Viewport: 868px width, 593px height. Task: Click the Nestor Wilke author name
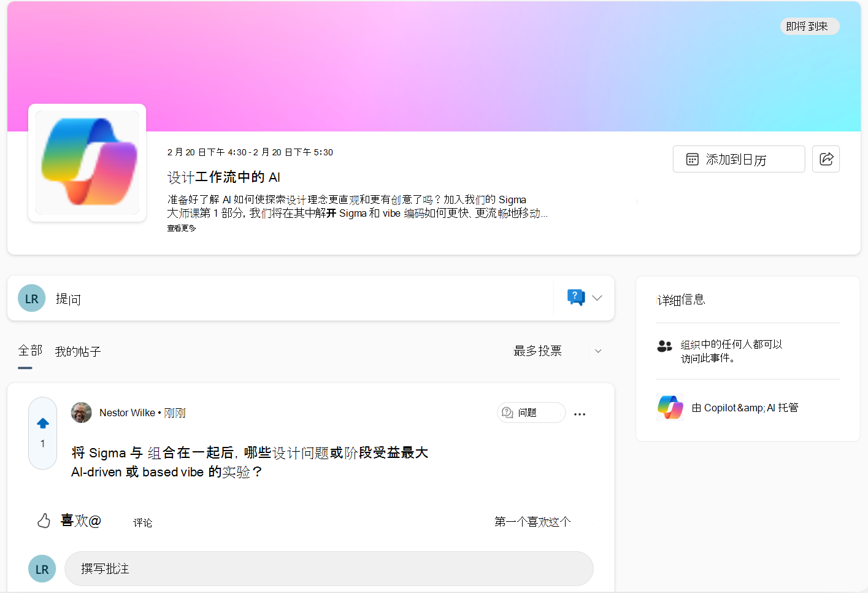point(127,413)
